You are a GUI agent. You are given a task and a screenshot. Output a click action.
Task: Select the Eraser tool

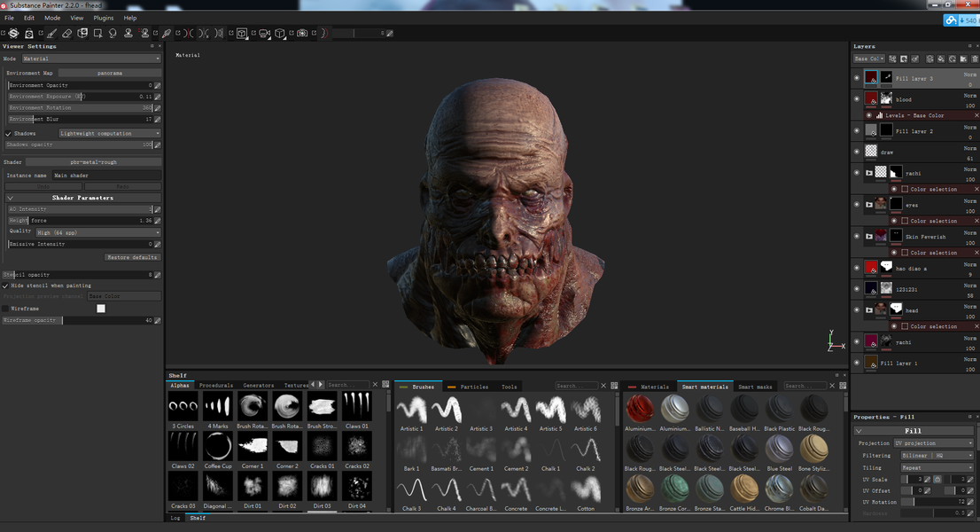click(x=66, y=33)
